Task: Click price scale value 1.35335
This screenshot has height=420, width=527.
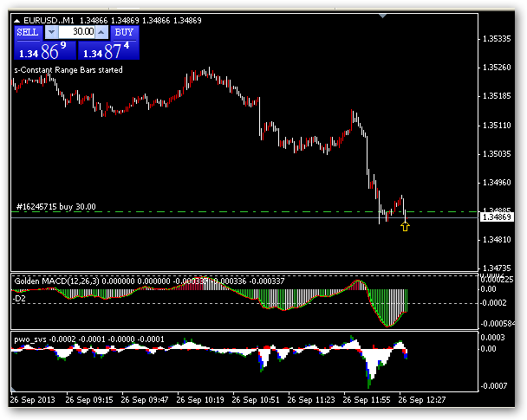Action: (x=497, y=39)
